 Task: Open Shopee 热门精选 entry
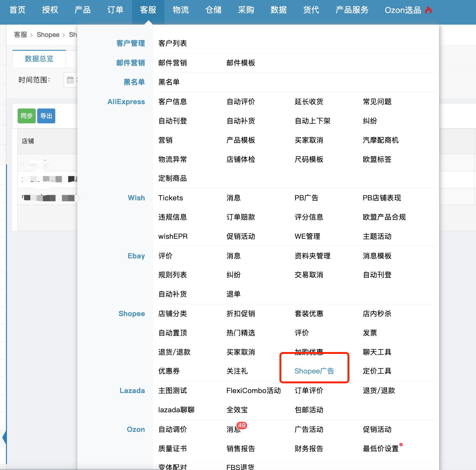pos(241,333)
